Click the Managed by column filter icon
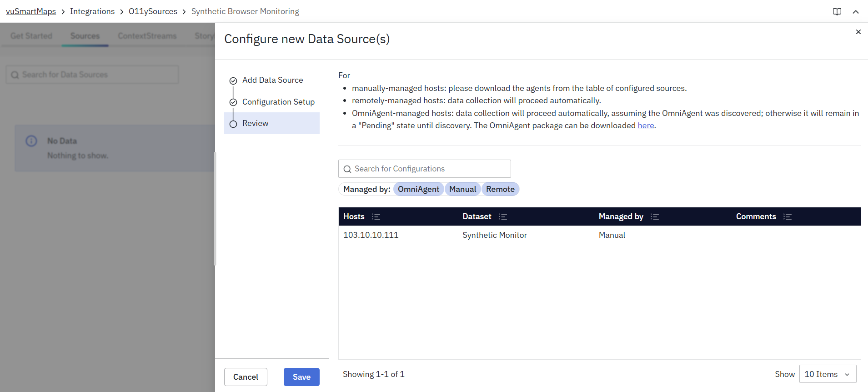Image resolution: width=868 pixels, height=392 pixels. (x=654, y=217)
